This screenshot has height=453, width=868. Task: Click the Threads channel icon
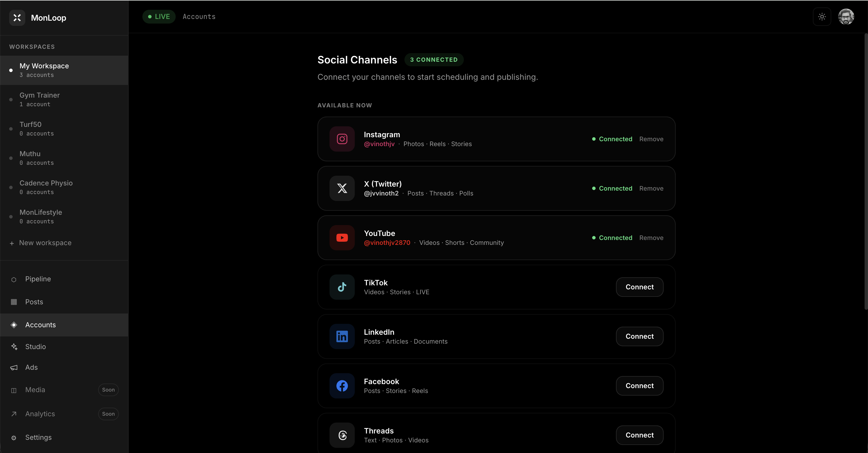pos(342,435)
